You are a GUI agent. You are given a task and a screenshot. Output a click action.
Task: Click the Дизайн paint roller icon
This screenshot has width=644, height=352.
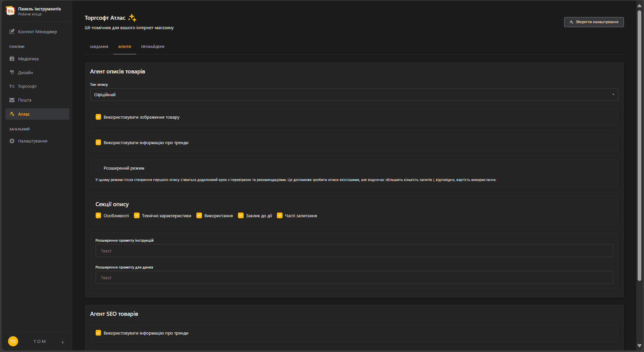(12, 72)
